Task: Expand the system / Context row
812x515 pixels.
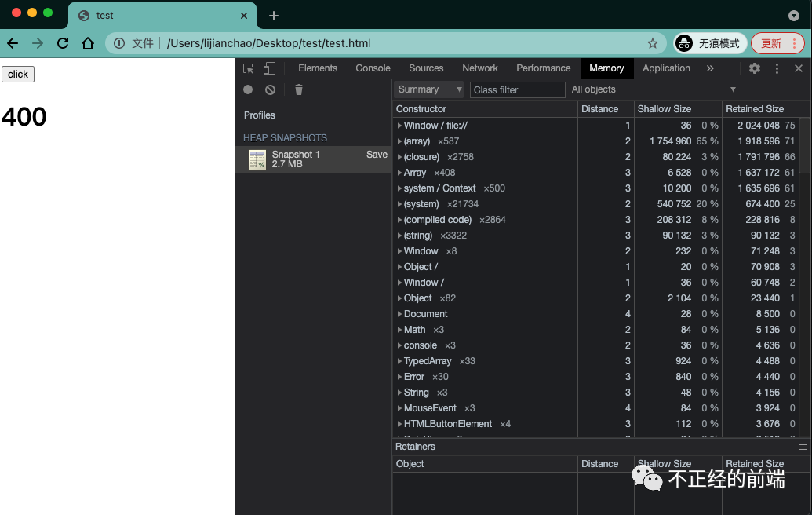Action: 399,188
